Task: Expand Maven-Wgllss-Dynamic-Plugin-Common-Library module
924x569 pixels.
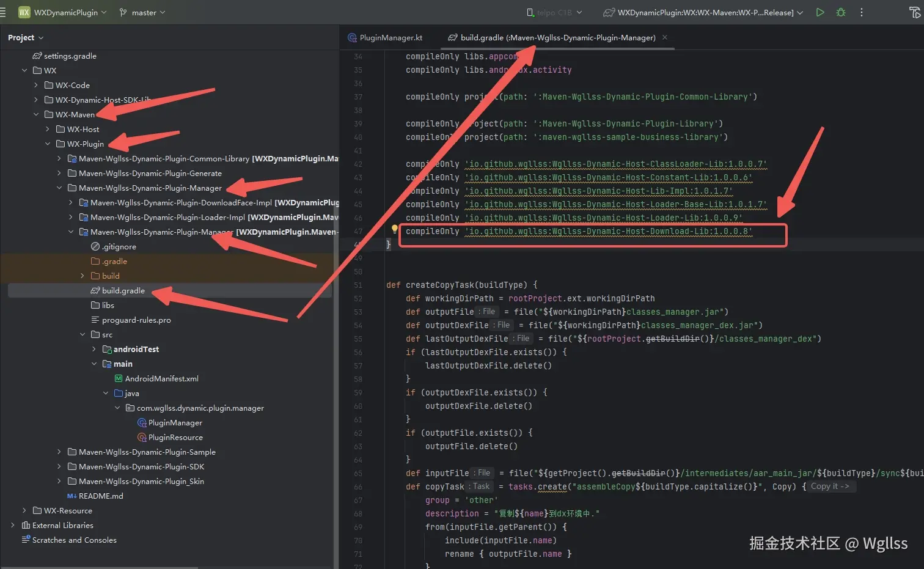Action: (x=59, y=159)
